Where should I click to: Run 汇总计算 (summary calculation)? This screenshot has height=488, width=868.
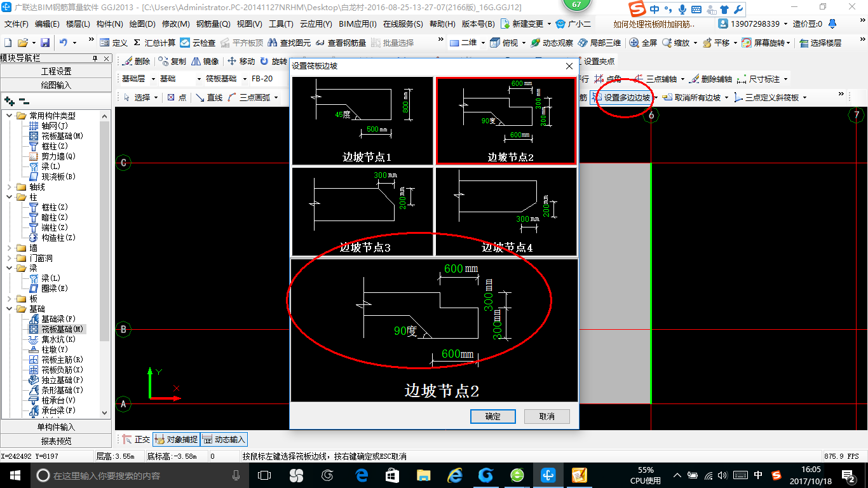click(154, 43)
